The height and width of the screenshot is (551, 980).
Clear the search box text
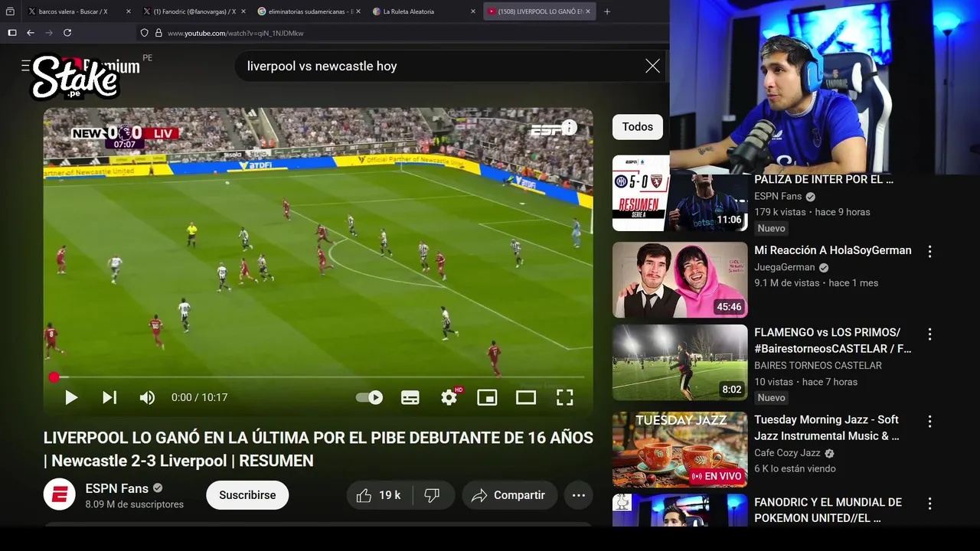click(x=652, y=67)
